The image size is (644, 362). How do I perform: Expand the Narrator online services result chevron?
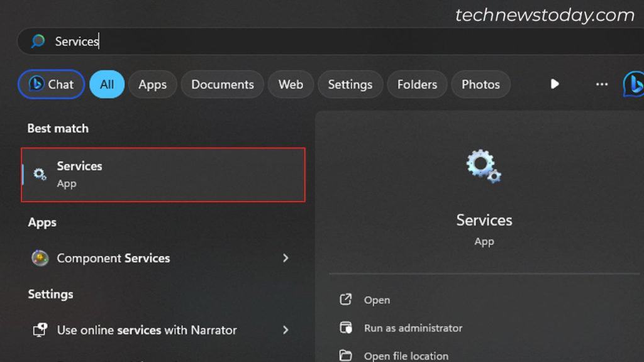(286, 329)
